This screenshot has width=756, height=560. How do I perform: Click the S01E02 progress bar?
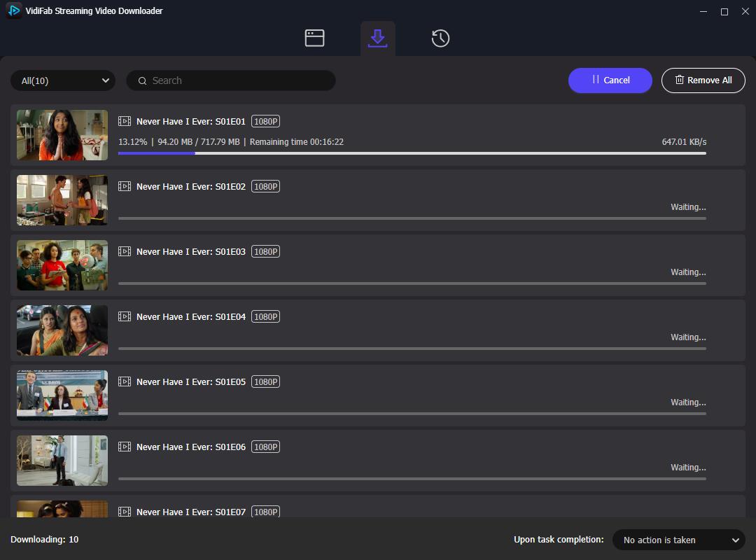coord(412,218)
